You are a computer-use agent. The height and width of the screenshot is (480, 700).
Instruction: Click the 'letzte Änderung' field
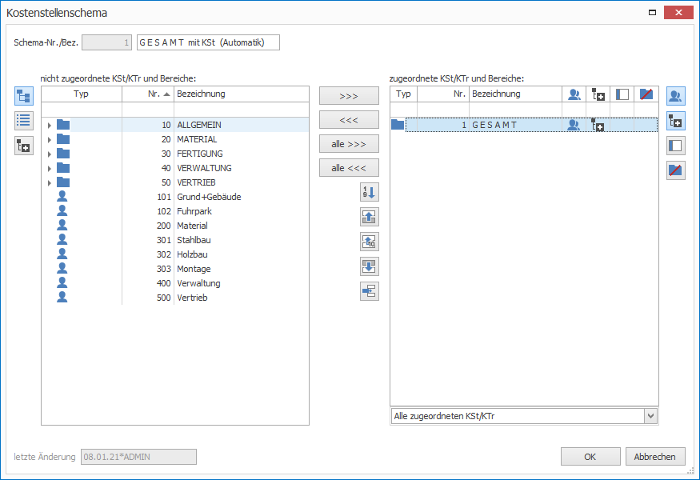point(139,457)
